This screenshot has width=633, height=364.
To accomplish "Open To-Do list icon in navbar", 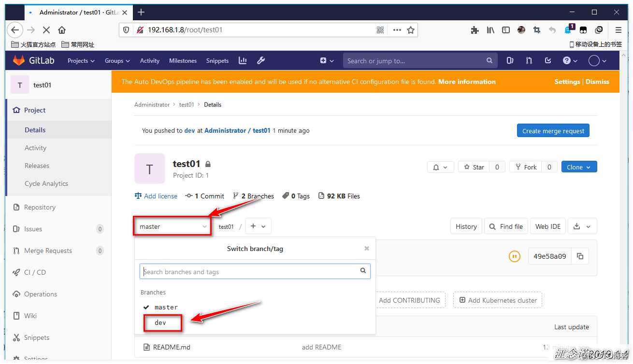I will coord(548,61).
